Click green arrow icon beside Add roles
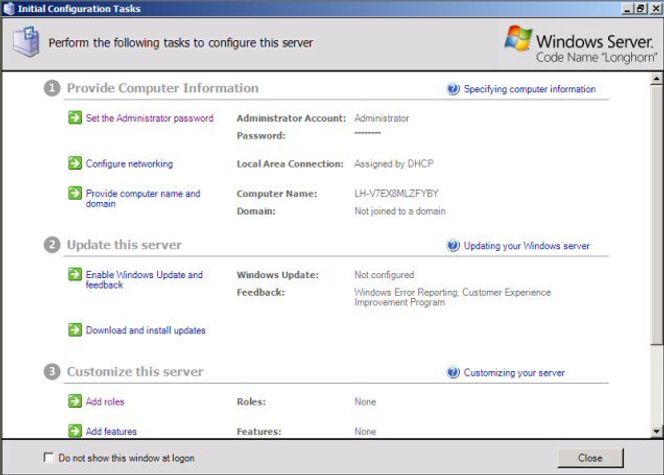 (x=75, y=401)
